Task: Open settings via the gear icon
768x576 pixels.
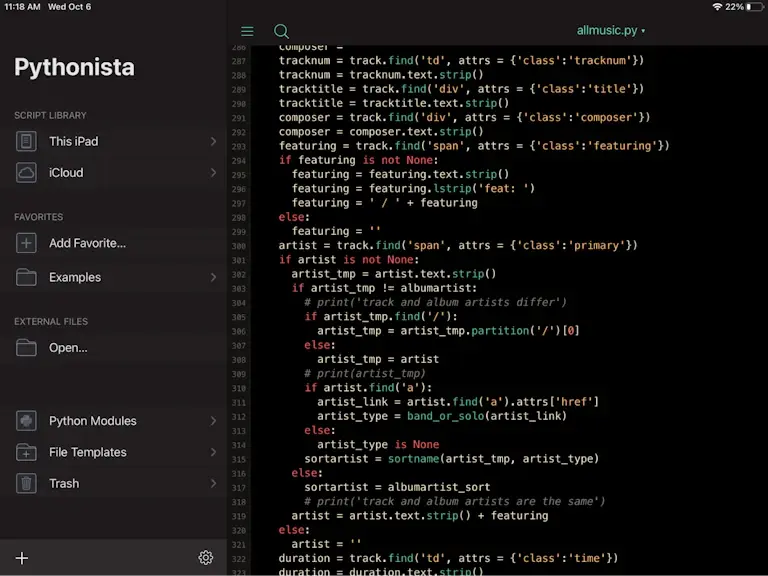Action: click(206, 557)
